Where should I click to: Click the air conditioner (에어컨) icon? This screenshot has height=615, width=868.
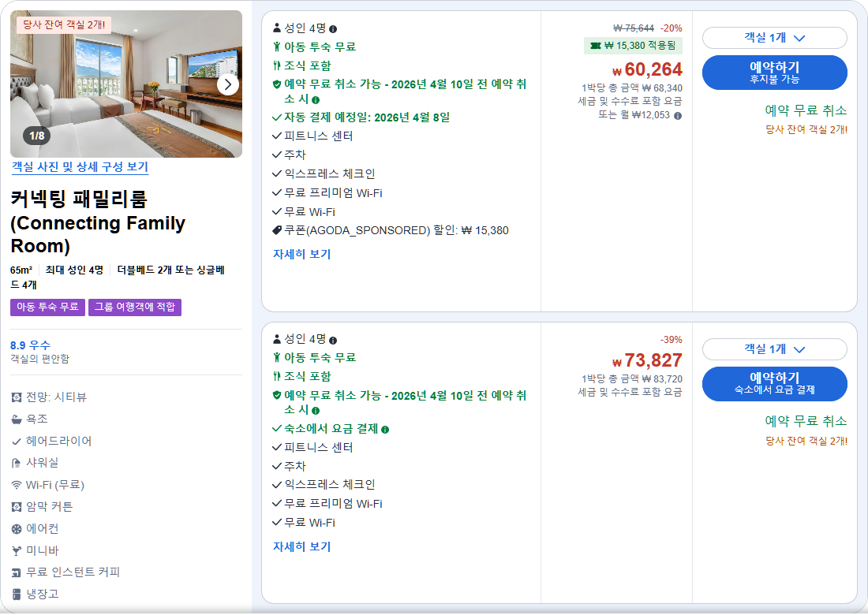[x=17, y=528]
